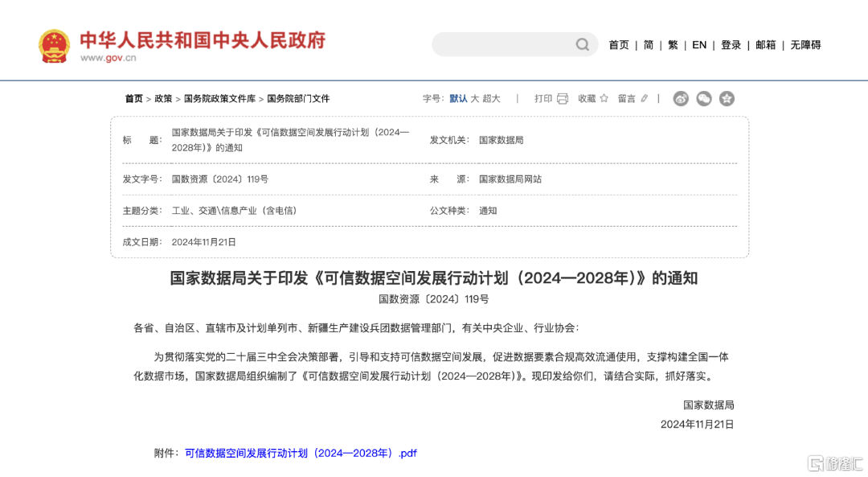
Task: Set font size to 默认
Action: click(x=458, y=99)
